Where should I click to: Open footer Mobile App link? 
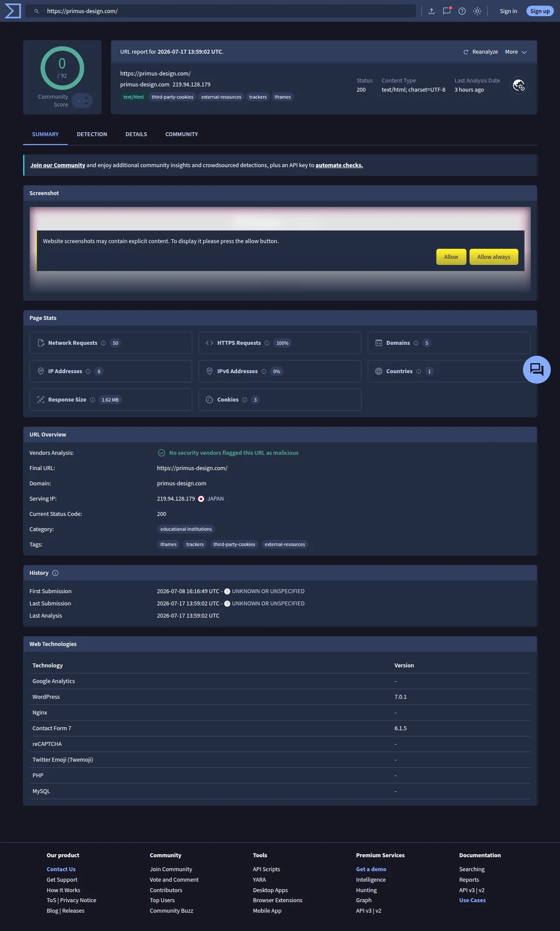[x=267, y=911]
